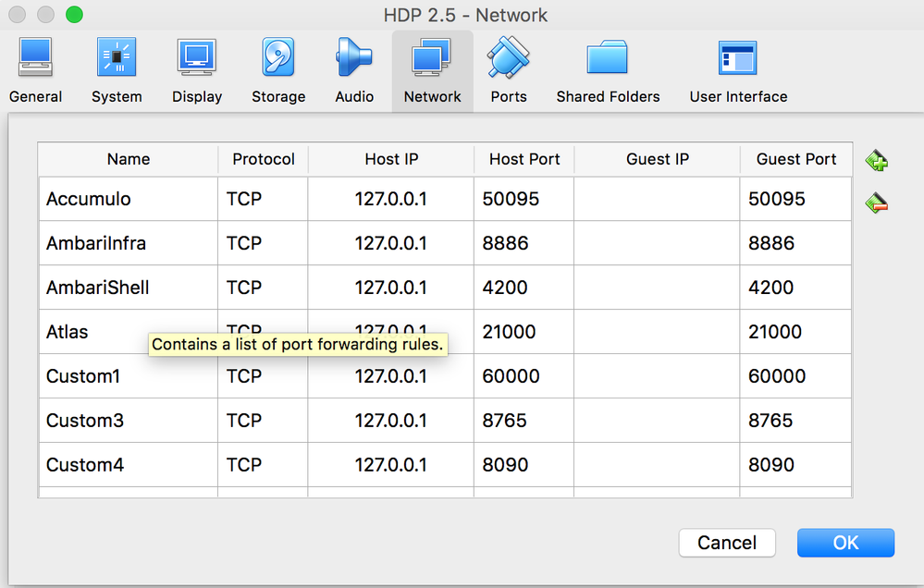
Task: Click the Host Port column header
Action: pos(524,159)
